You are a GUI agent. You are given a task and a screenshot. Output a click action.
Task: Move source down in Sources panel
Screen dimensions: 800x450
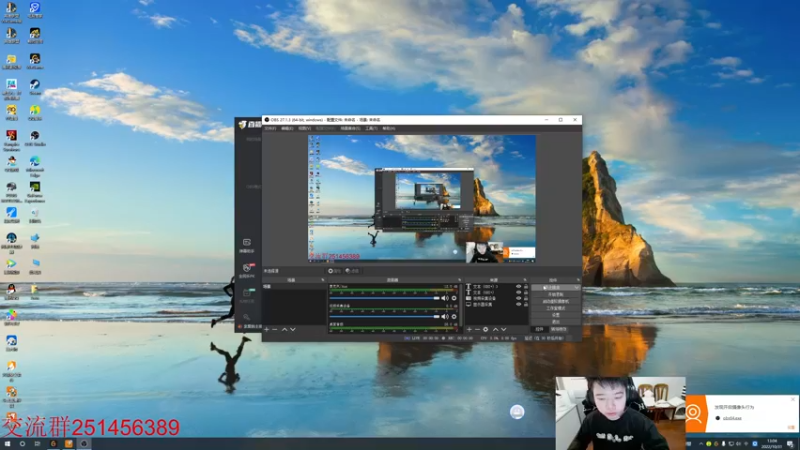(504, 330)
